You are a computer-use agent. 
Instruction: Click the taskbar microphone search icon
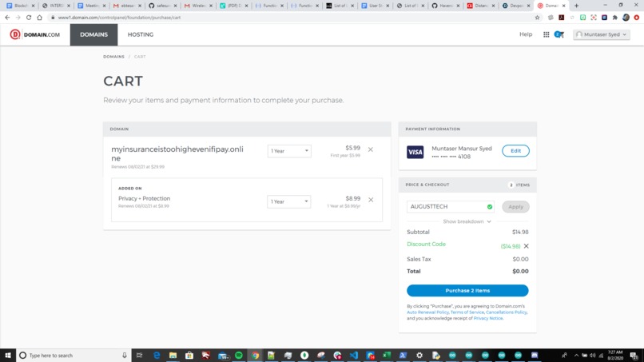(x=125, y=355)
